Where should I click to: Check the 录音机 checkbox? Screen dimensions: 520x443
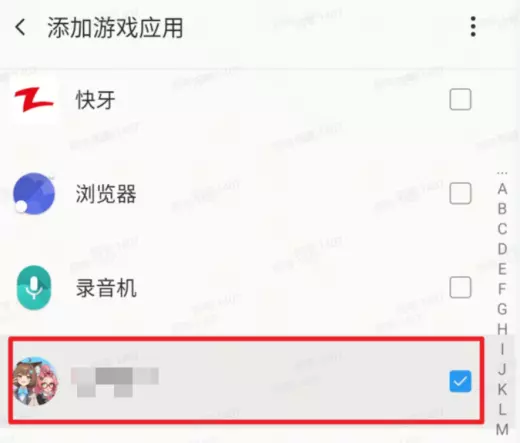coord(460,287)
